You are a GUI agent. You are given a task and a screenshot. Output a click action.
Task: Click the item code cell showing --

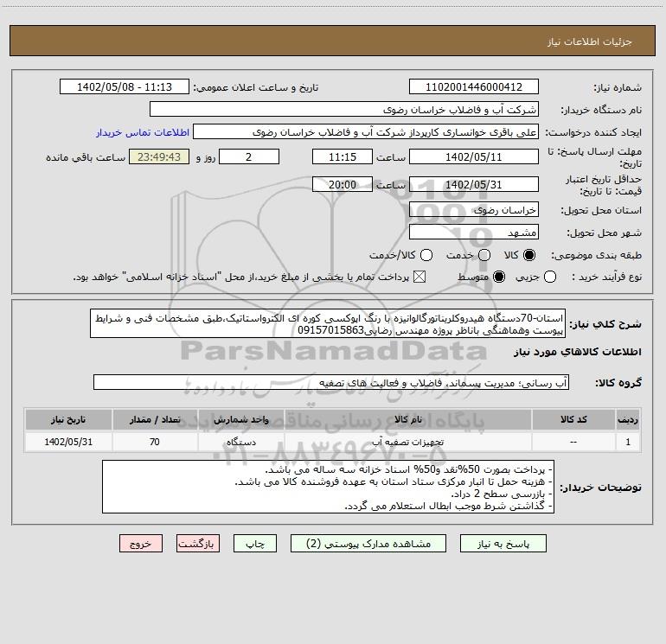pyautogui.click(x=573, y=442)
